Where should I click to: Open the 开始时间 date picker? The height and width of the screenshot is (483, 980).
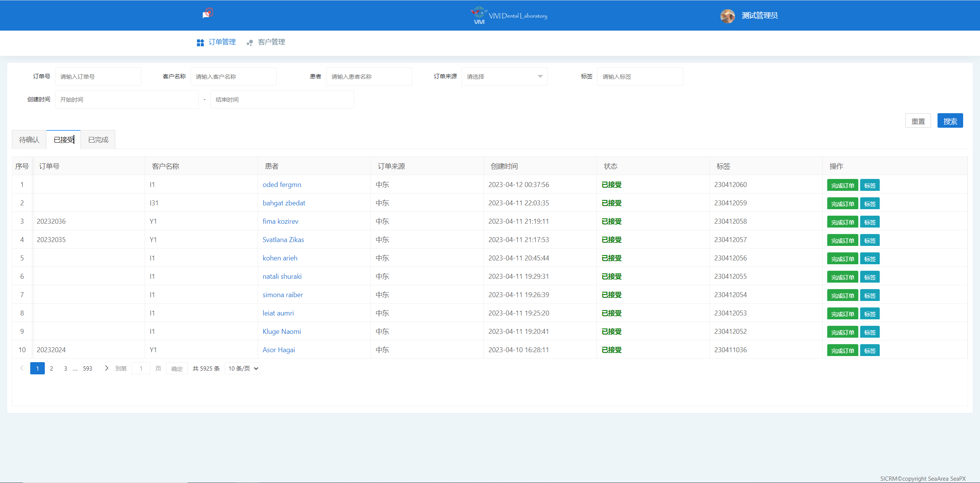pos(127,99)
